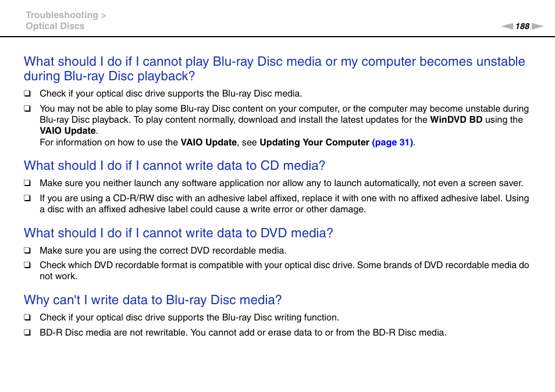Click 'Make sure you are using the correct DVD recordable media'
The width and height of the screenshot is (555, 392).
click(163, 251)
